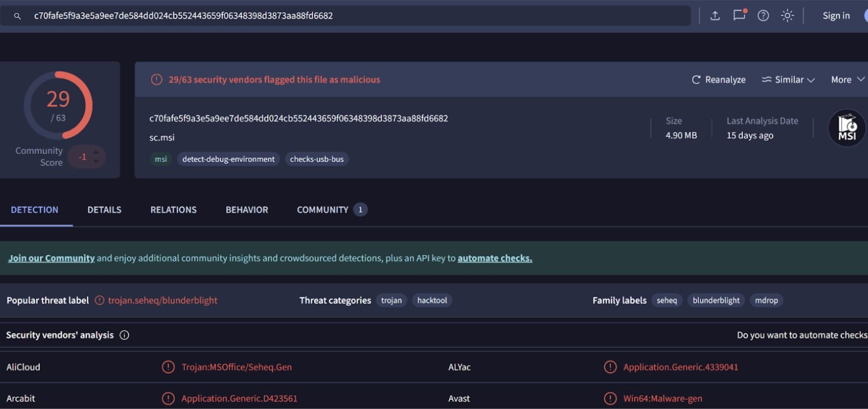
Task: Follow the Join our Community link
Action: pyautogui.click(x=51, y=258)
